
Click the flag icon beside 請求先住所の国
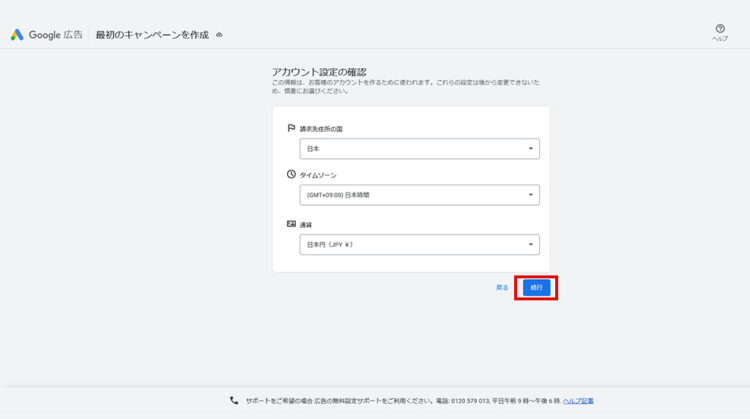[291, 129]
